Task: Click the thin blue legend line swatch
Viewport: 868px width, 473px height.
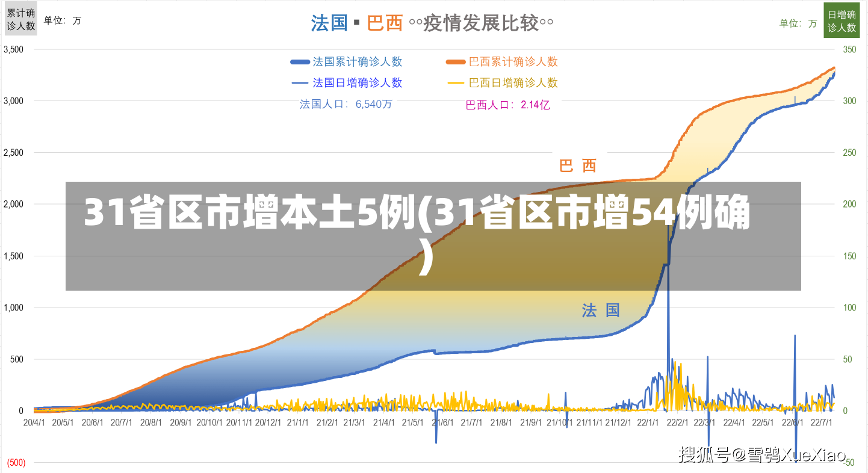Action: tap(299, 83)
